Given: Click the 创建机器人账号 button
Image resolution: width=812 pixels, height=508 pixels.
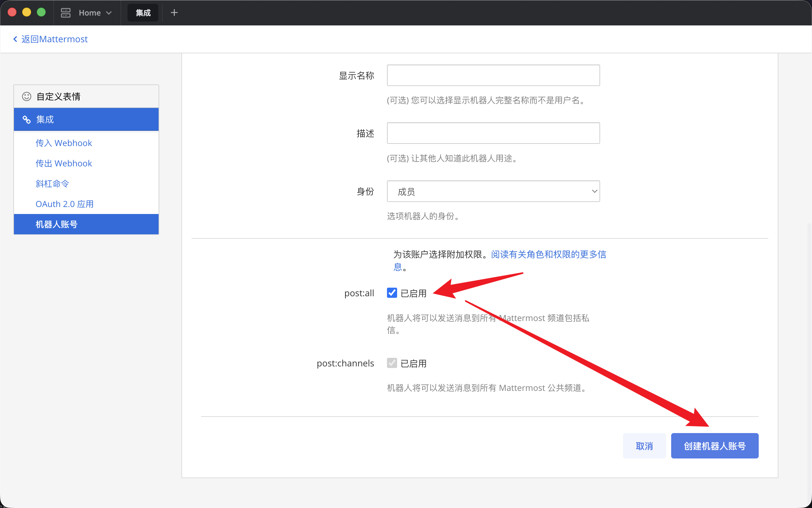Looking at the screenshot, I should (x=715, y=446).
